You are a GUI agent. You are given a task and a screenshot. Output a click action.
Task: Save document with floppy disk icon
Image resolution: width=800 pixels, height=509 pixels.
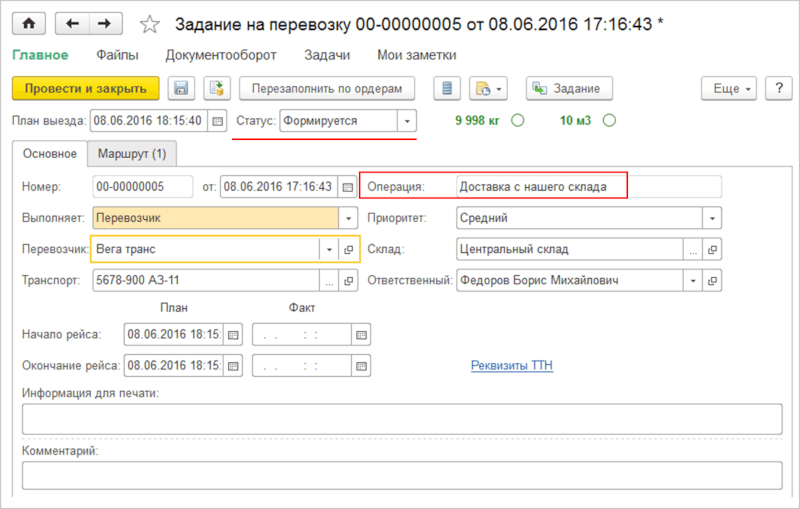point(181,88)
